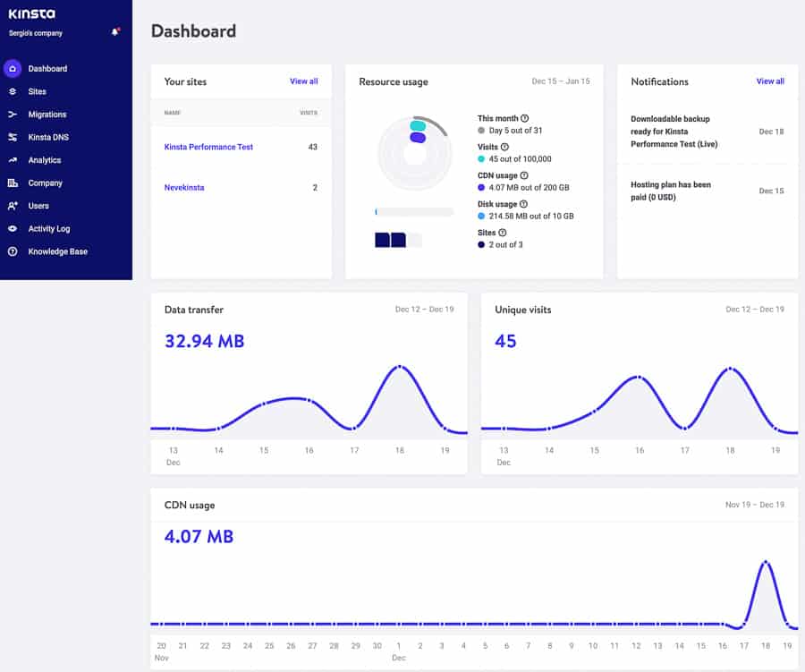Click the disk usage progress bar
The image size is (805, 672).
coord(414,211)
